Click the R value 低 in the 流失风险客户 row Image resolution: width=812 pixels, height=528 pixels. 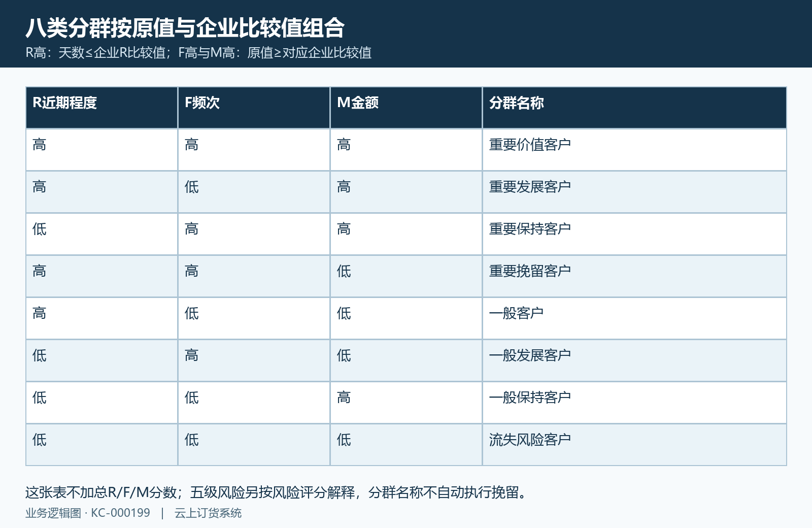pos(39,440)
